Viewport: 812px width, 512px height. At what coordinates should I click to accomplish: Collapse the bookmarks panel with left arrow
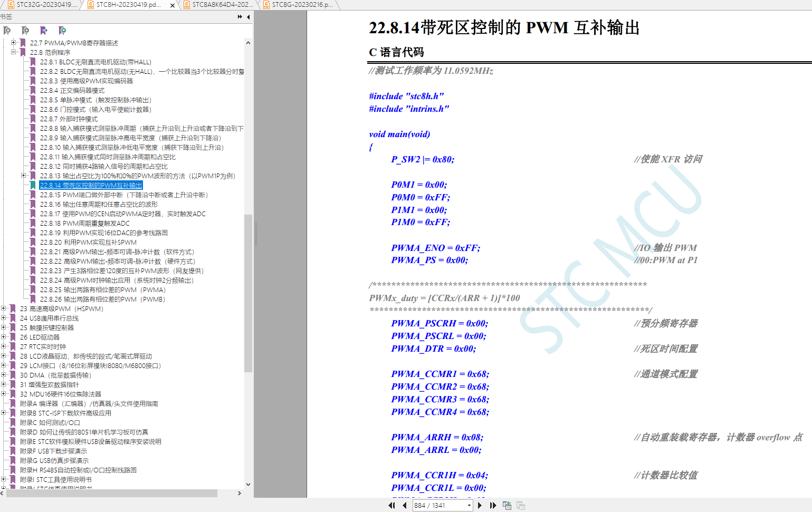click(249, 17)
